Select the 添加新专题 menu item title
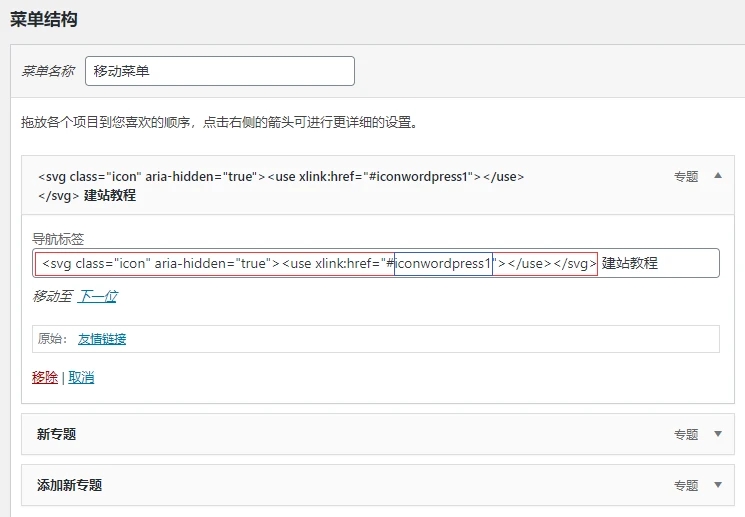Image resolution: width=745 pixels, height=517 pixels. 69,485
